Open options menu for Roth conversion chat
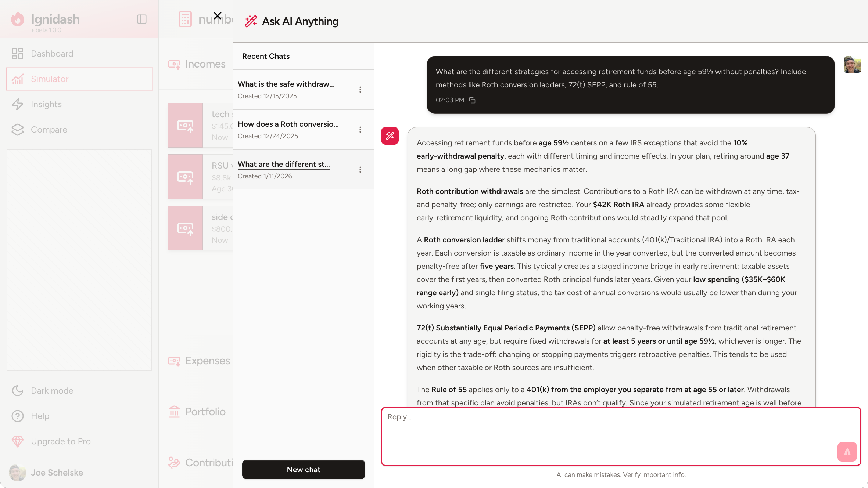868x488 pixels. pyautogui.click(x=360, y=130)
